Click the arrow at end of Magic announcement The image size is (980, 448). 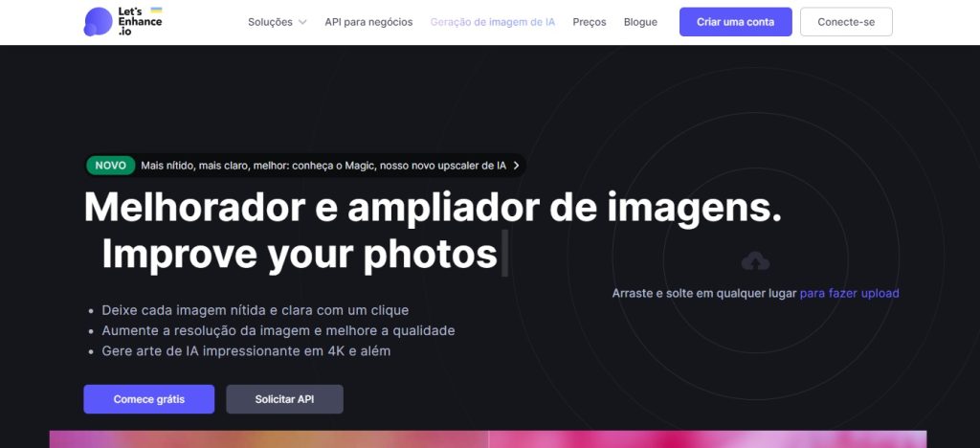517,166
